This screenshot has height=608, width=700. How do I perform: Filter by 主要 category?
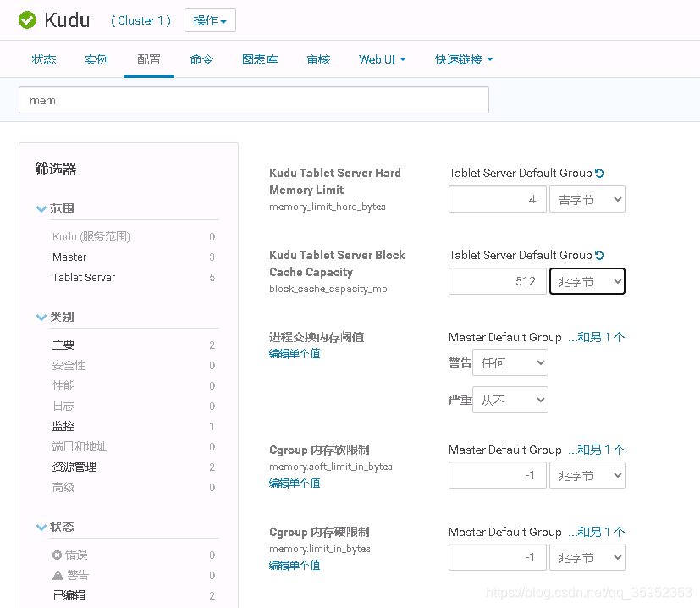pyautogui.click(x=63, y=345)
